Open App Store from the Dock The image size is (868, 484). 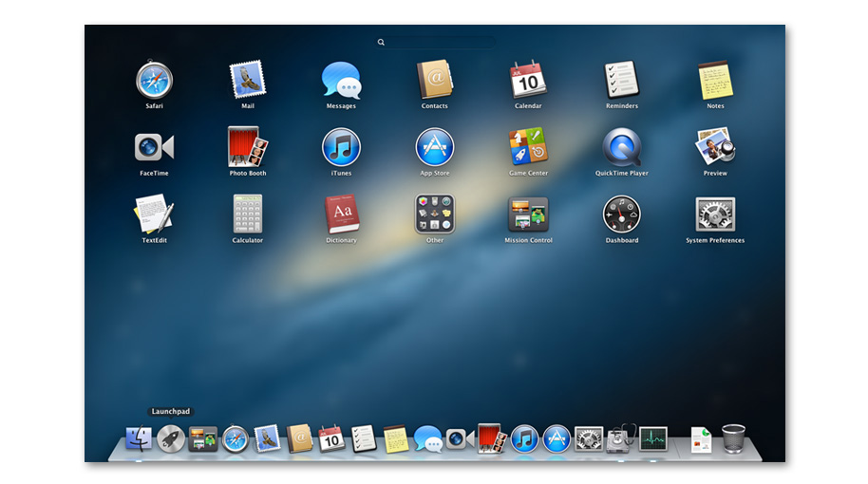(x=557, y=439)
